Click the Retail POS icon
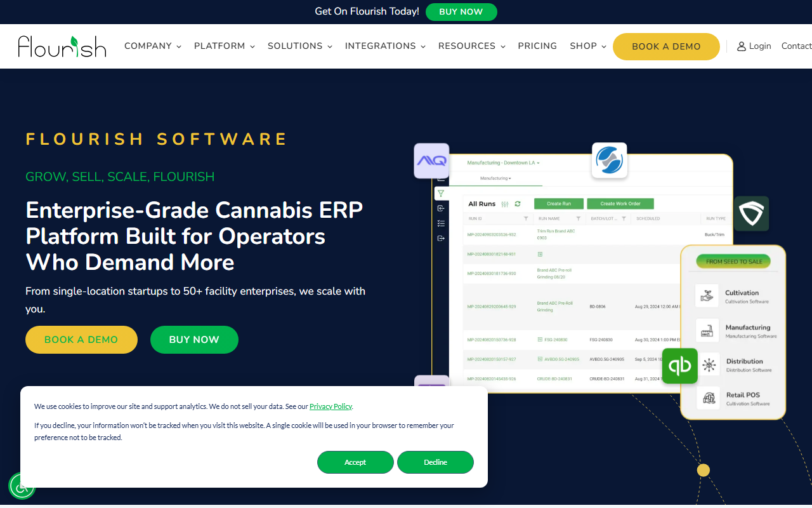812x508 pixels. pyautogui.click(x=709, y=398)
